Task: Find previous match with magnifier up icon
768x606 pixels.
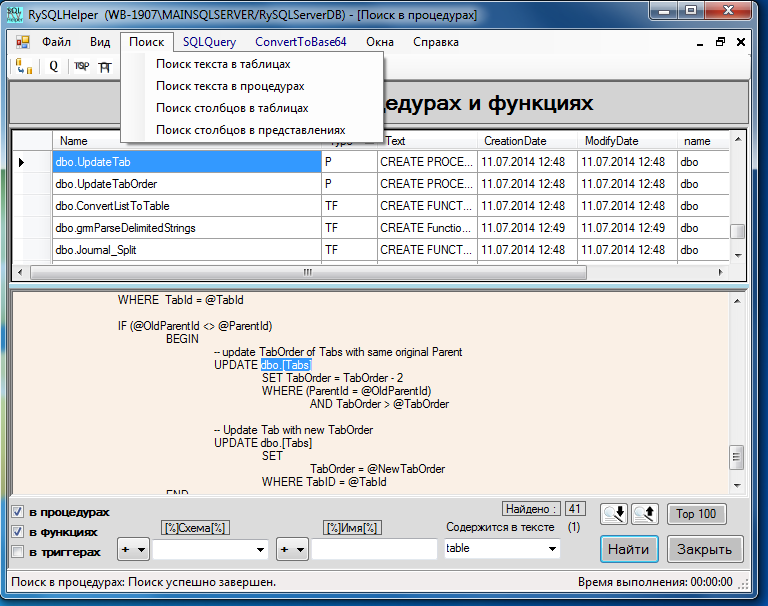Action: pos(644,513)
